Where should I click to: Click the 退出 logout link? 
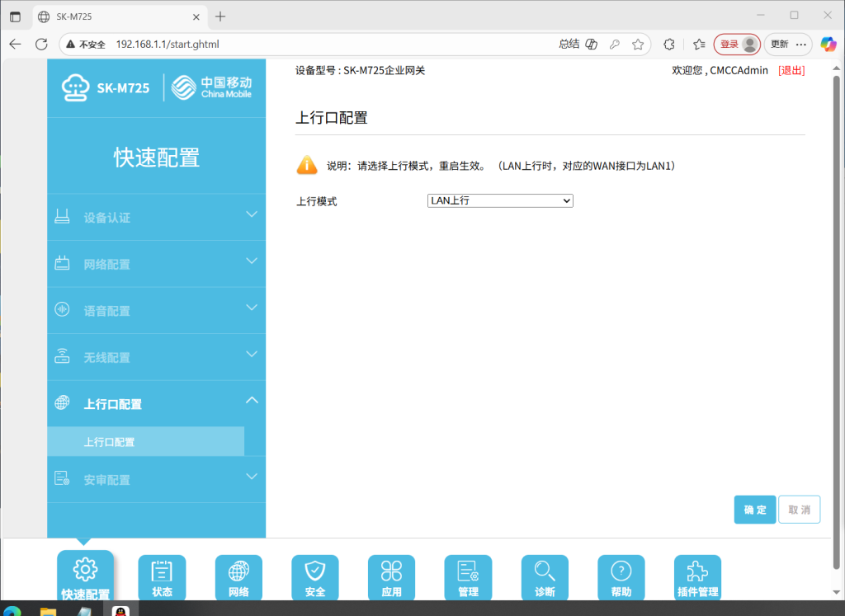[791, 71]
